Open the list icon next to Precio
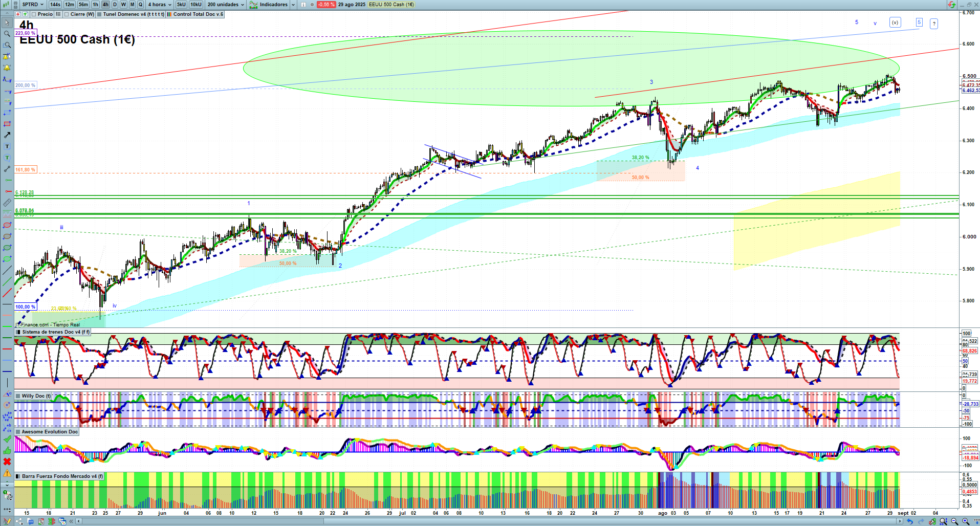 click(58, 14)
